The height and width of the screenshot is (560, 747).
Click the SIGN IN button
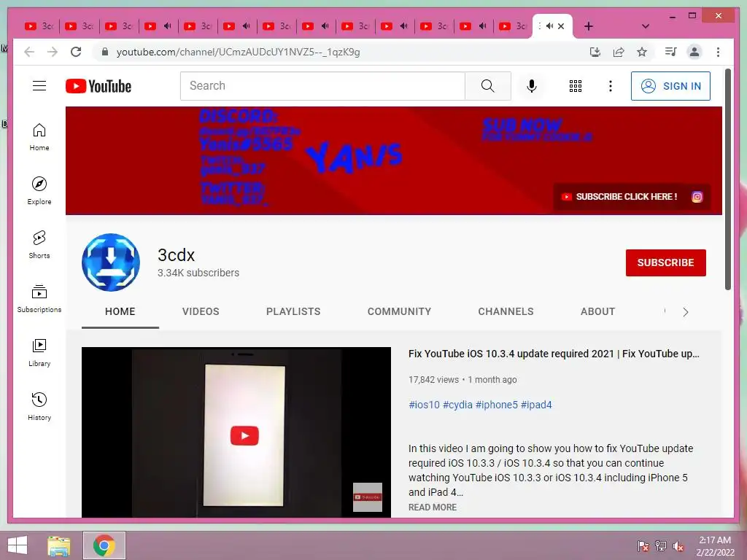pyautogui.click(x=670, y=86)
